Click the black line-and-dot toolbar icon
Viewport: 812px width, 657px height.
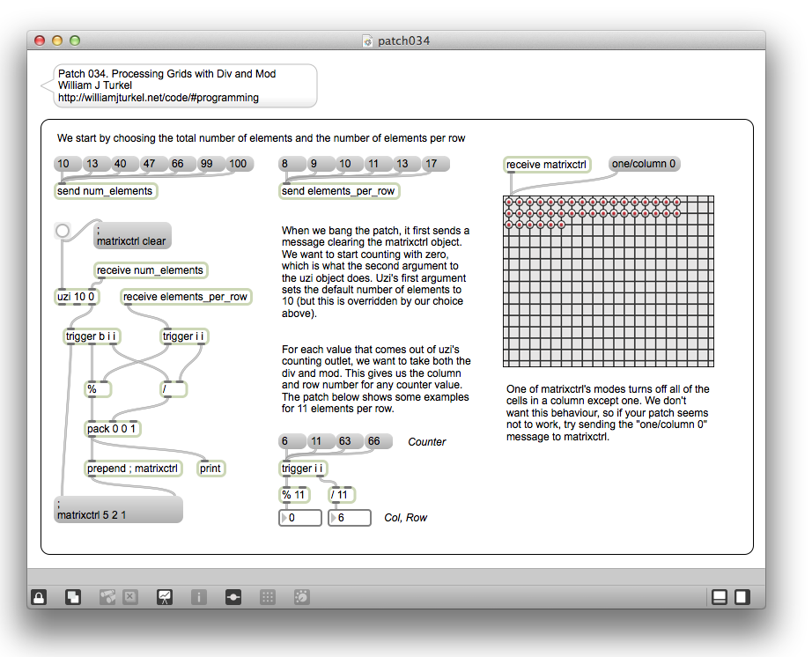pyautogui.click(x=233, y=597)
